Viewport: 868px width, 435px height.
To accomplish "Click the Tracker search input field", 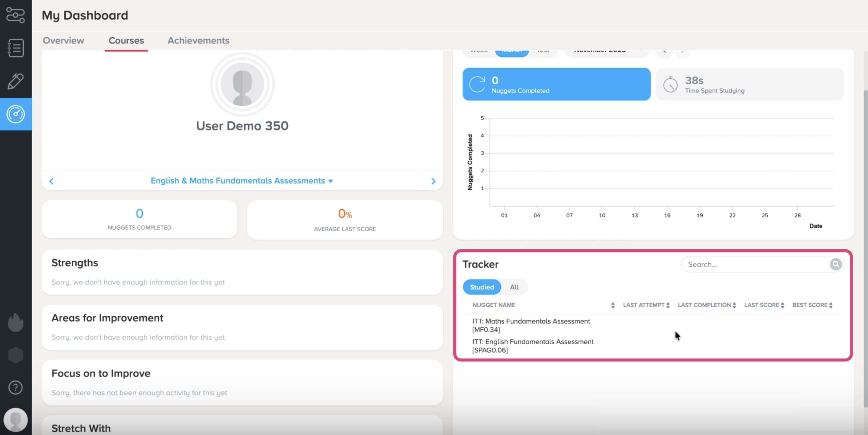I will (x=755, y=264).
